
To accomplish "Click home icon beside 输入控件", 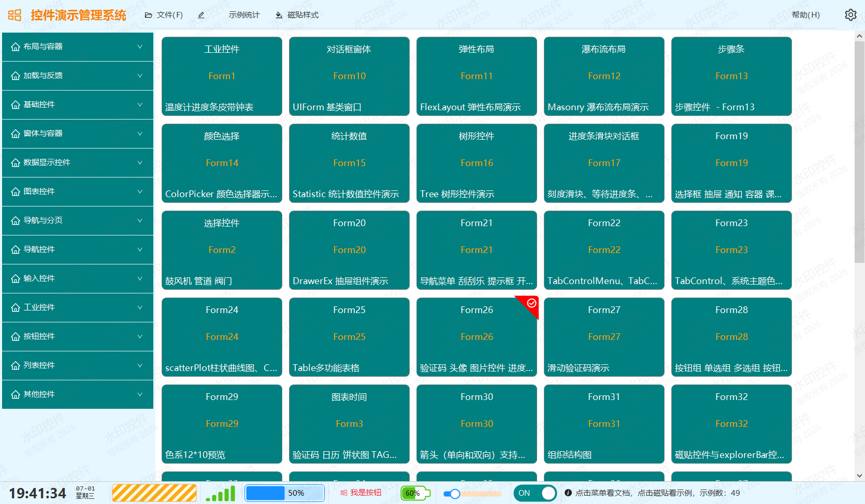I will pyautogui.click(x=16, y=278).
